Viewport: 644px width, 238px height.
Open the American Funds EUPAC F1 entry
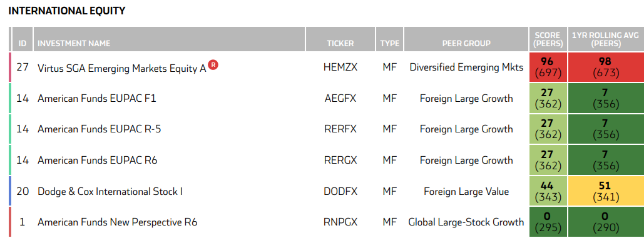[97, 98]
